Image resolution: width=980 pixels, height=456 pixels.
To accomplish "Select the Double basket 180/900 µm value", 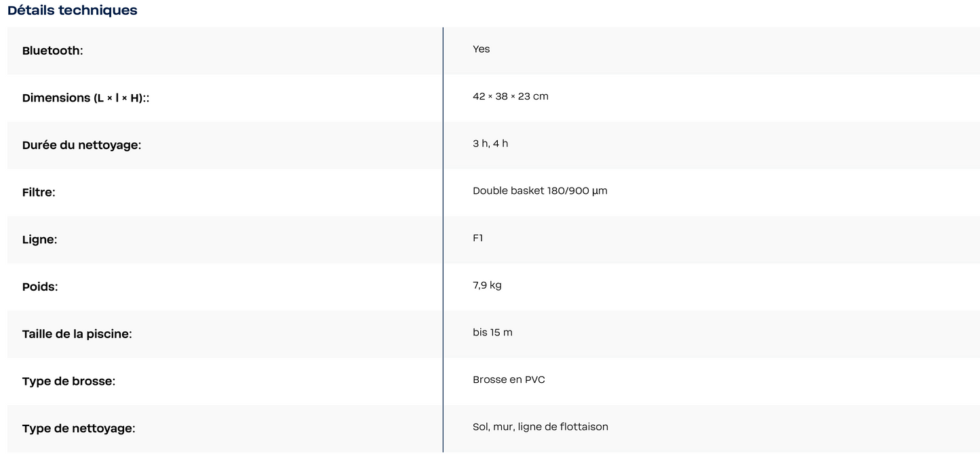I will pyautogui.click(x=540, y=191).
